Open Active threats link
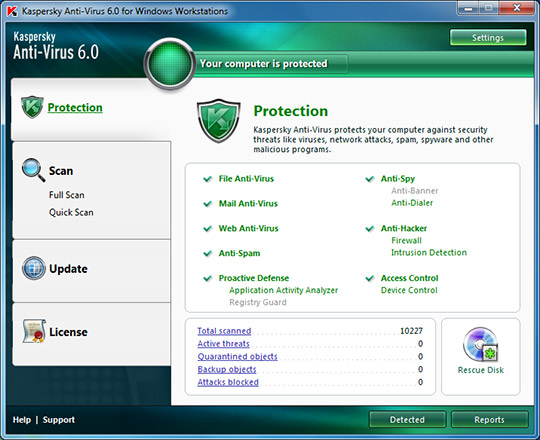Screen dimensions: 540x440 pos(224,344)
